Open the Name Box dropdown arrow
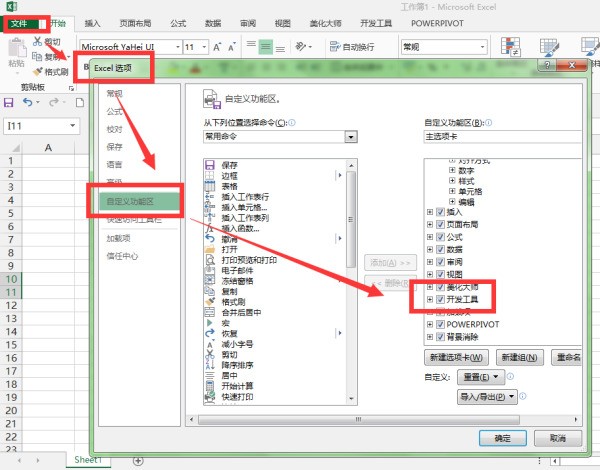The image size is (600, 470). click(73, 126)
